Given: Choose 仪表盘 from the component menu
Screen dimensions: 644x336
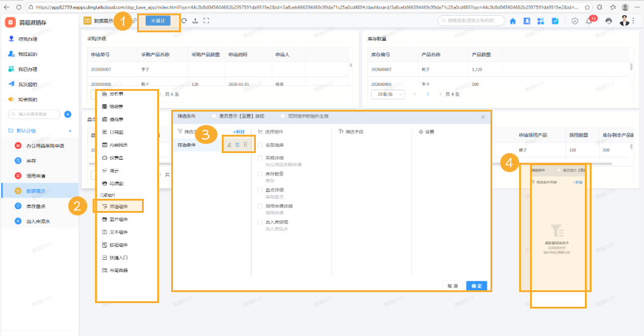Looking at the screenshot, I should click(116, 158).
